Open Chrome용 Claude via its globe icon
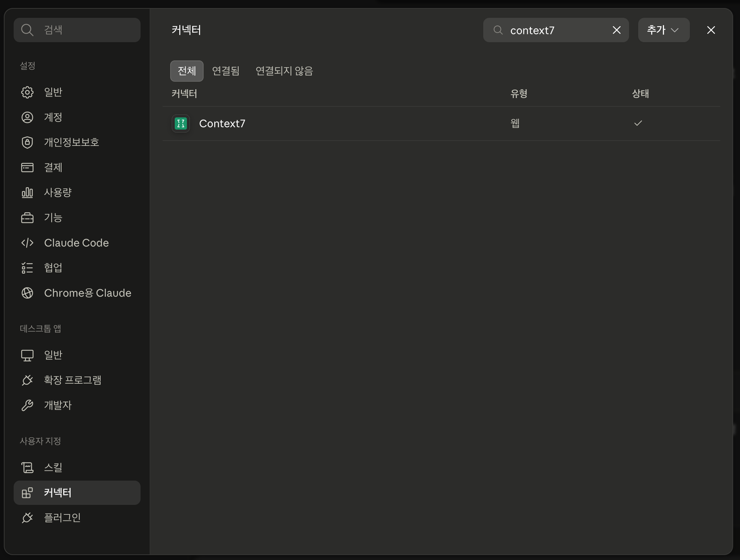 pyautogui.click(x=27, y=293)
